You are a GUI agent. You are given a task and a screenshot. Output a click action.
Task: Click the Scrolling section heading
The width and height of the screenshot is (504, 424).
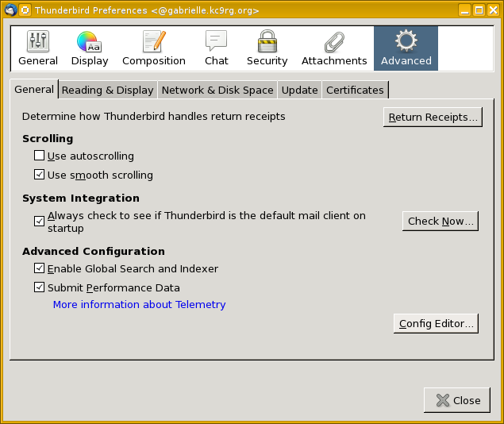tap(48, 138)
